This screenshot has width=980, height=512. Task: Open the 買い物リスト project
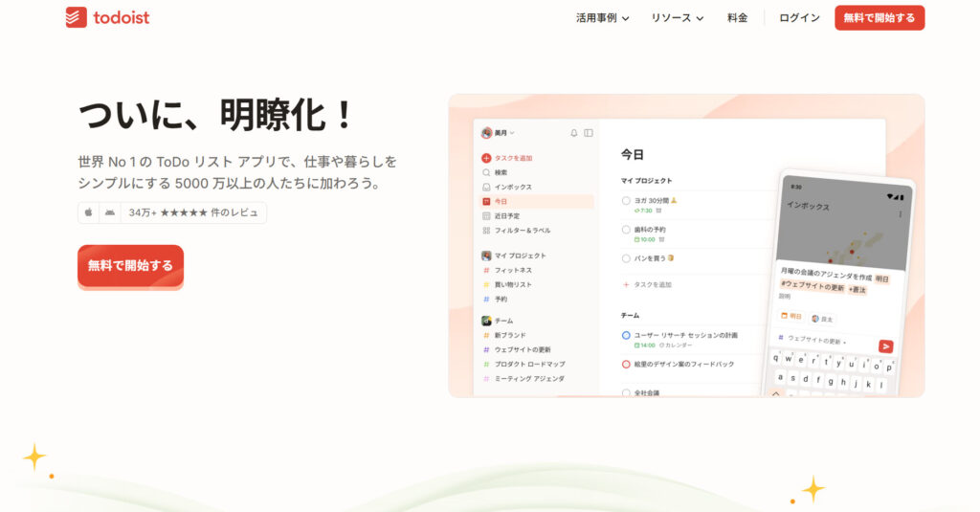click(507, 284)
